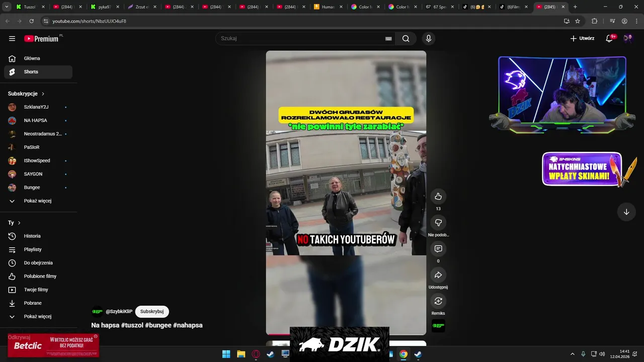Select Shorts in the sidebar

point(38,72)
